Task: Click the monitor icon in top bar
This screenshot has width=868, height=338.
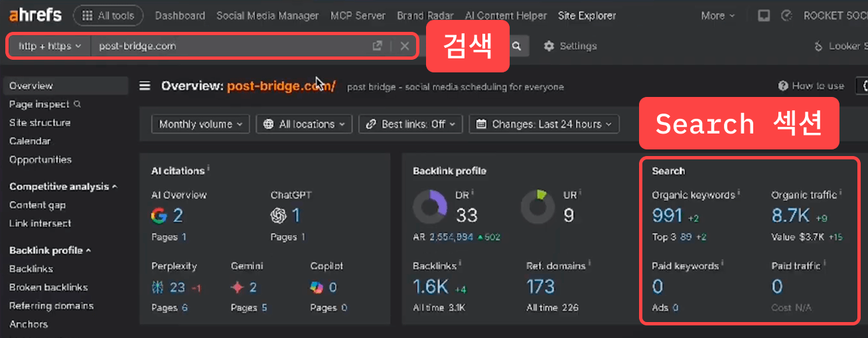Action: coord(764,15)
